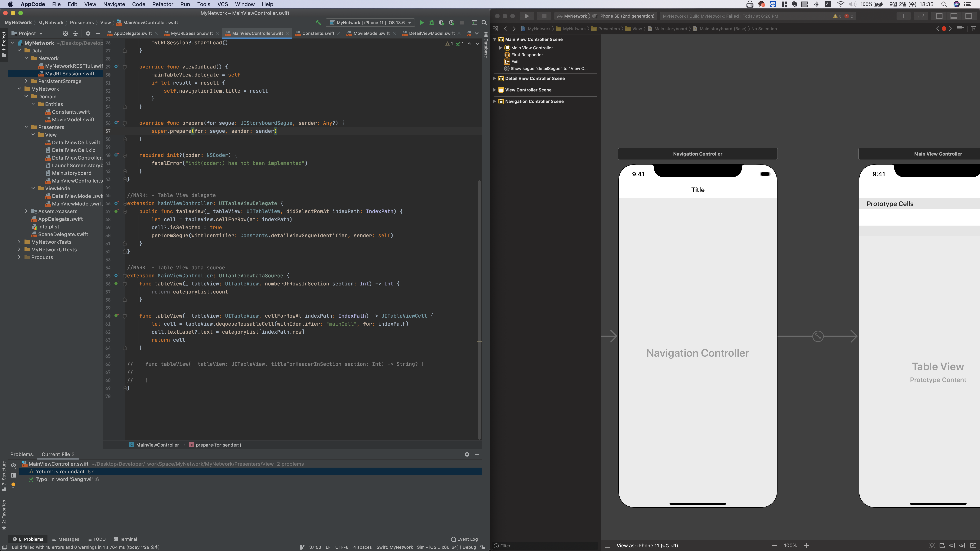Toggle tool window bars icon in status bar

(x=5, y=547)
